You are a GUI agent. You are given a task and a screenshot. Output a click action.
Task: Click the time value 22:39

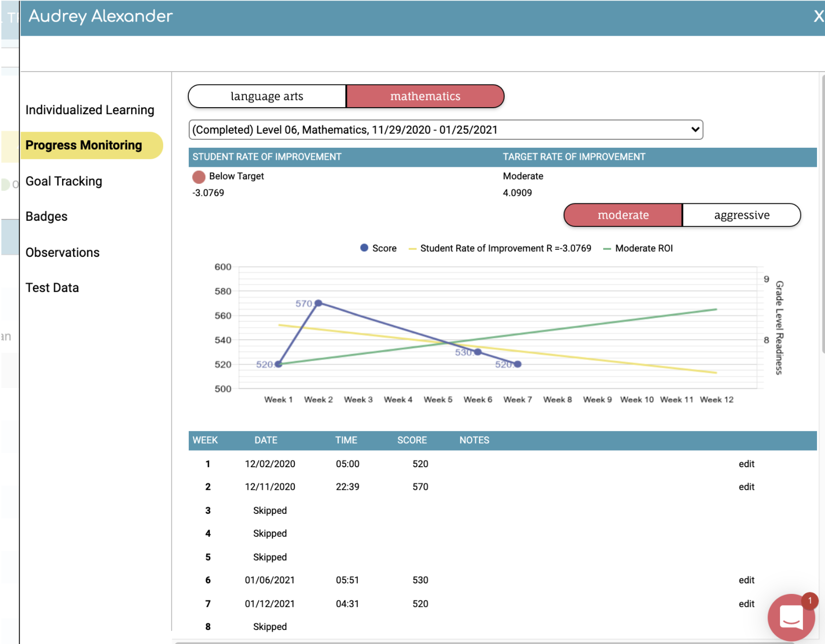point(348,487)
